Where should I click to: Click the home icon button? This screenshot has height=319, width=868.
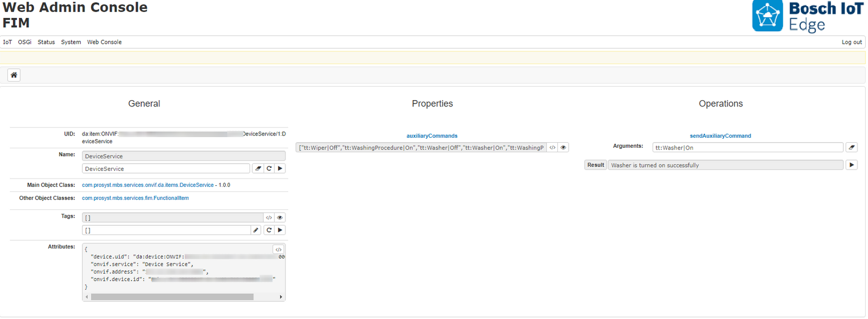point(14,75)
